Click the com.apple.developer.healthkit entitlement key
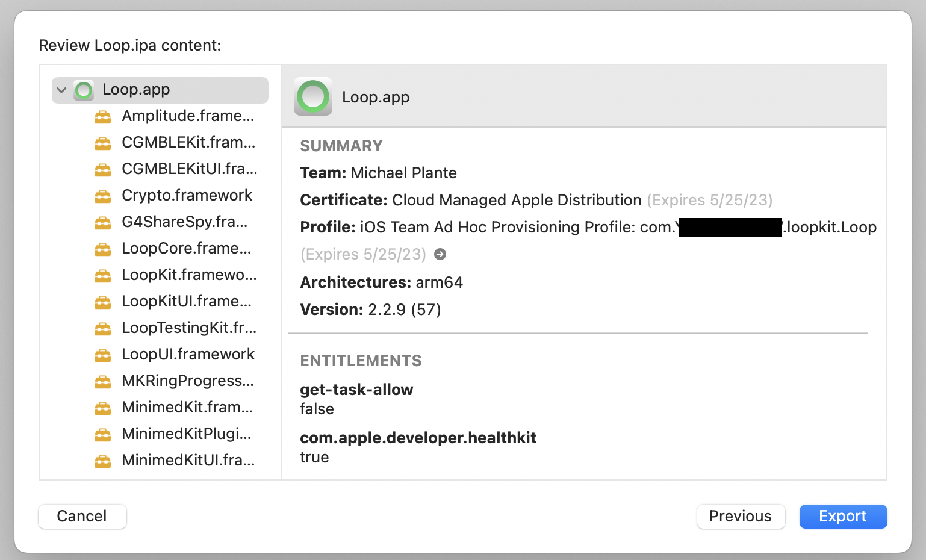The width and height of the screenshot is (926, 560). (x=418, y=438)
